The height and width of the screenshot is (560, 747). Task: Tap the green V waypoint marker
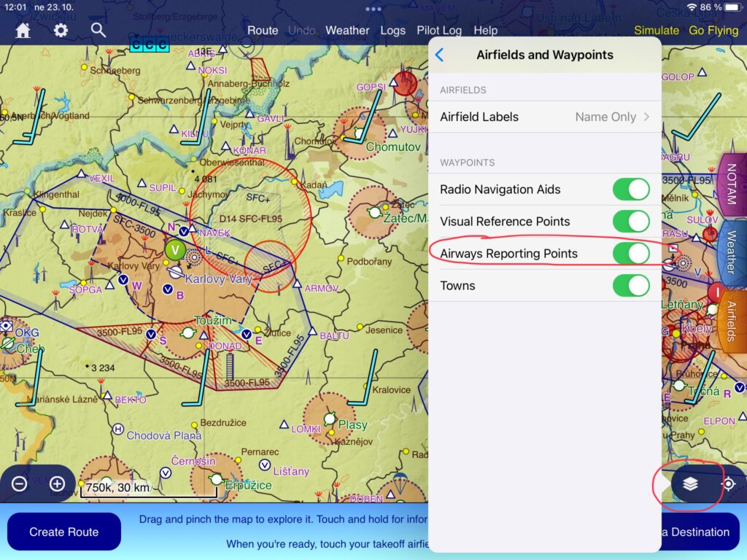(174, 250)
